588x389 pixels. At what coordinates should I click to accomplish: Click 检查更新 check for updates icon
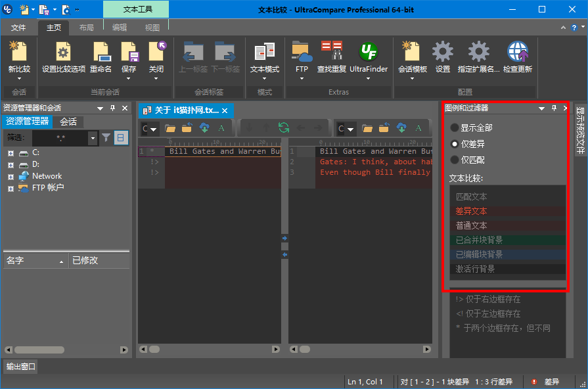[x=518, y=52]
